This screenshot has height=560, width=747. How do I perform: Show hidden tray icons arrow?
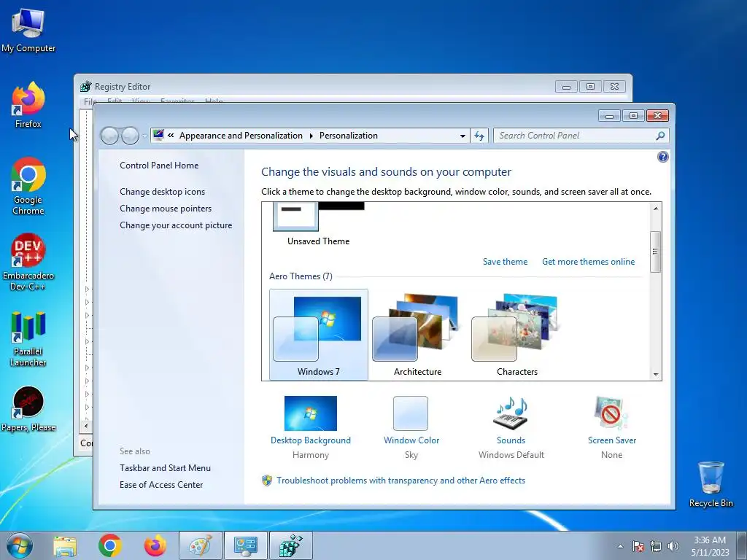[x=620, y=546]
